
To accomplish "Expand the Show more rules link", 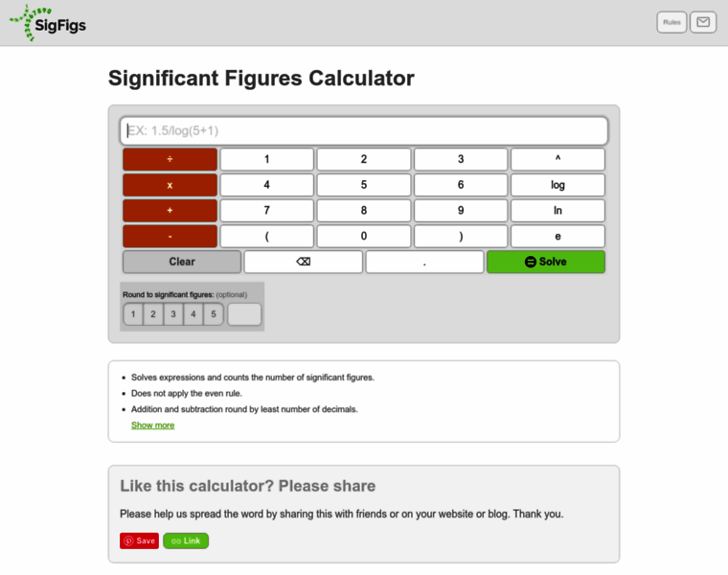I will [x=152, y=425].
